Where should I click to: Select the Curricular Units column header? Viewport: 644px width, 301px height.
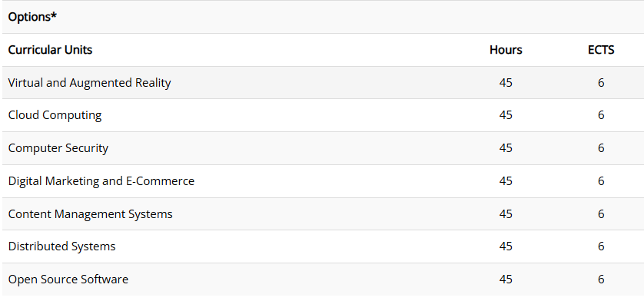(x=50, y=50)
